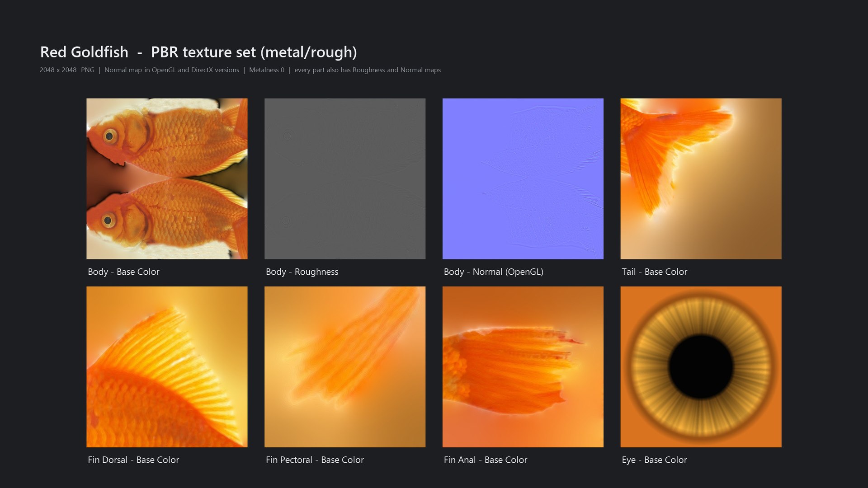Click the 'Body - Roughness' caption

(x=302, y=272)
